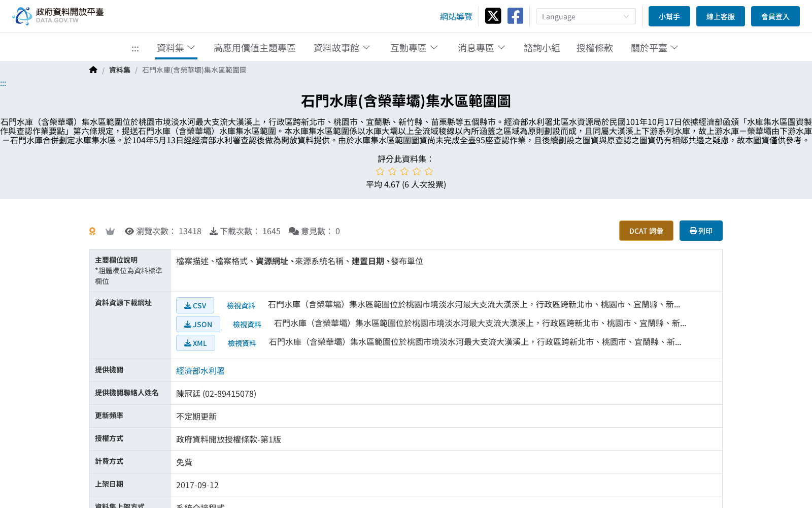The width and height of the screenshot is (812, 508).
Task: Download the XML file
Action: 195,343
